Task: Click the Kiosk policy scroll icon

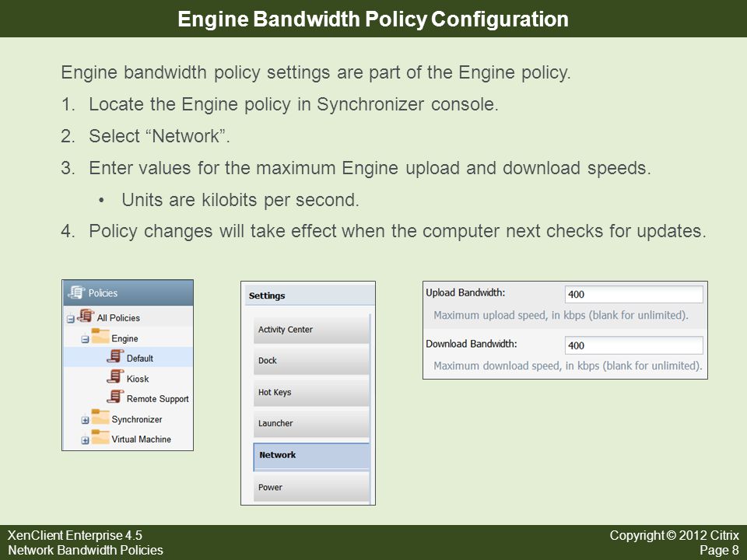Action: click(x=115, y=376)
